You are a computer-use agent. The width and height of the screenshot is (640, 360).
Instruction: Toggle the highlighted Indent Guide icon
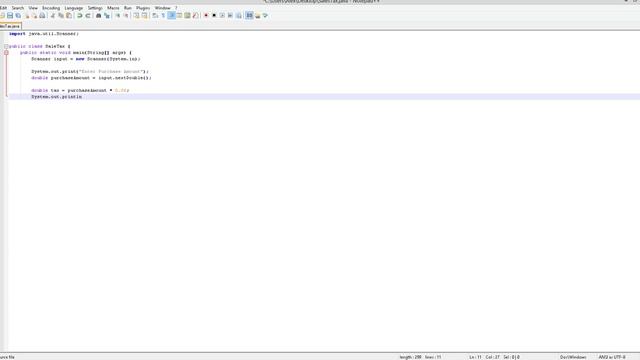click(171, 16)
